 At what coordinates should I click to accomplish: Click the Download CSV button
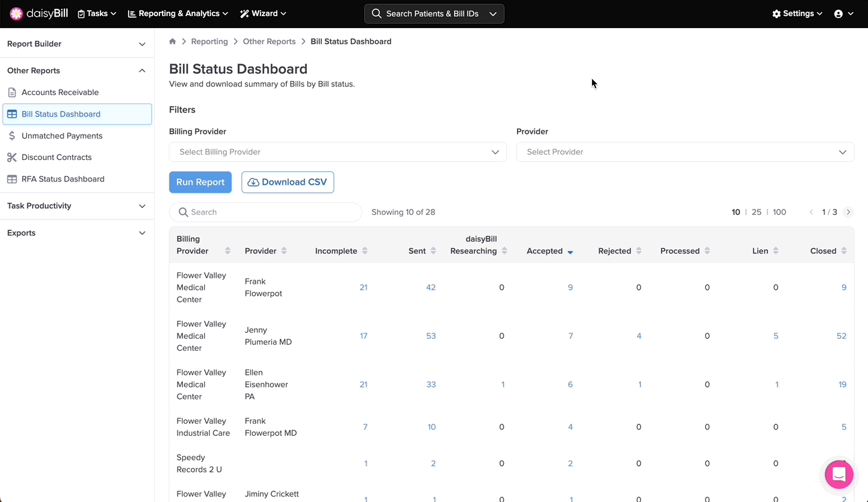[287, 182]
